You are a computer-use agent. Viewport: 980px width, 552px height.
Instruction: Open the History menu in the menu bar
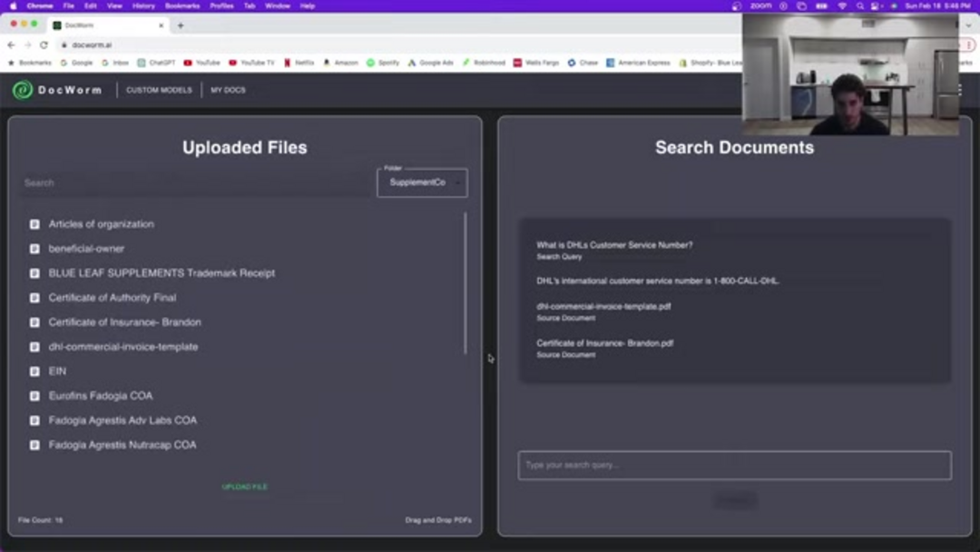click(x=142, y=5)
